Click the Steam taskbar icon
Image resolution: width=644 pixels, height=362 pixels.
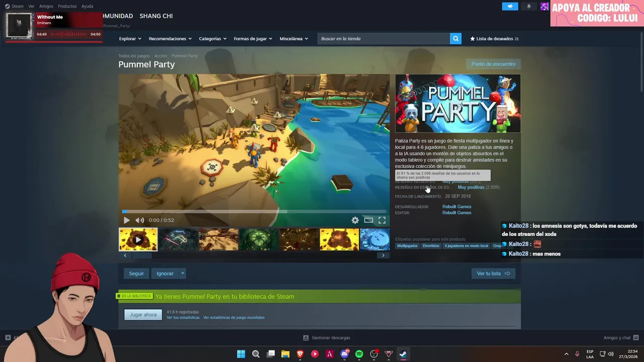[x=403, y=354]
